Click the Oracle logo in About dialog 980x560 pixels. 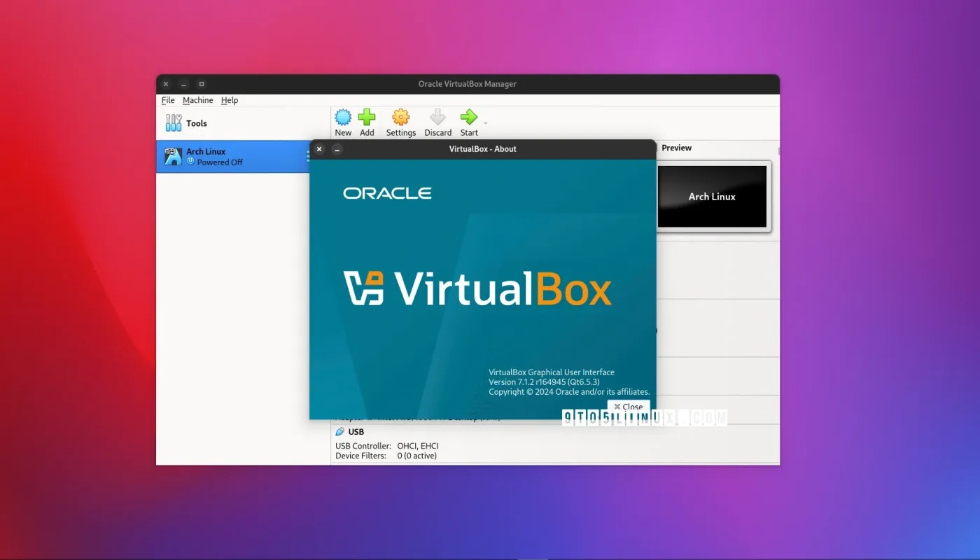pos(387,193)
